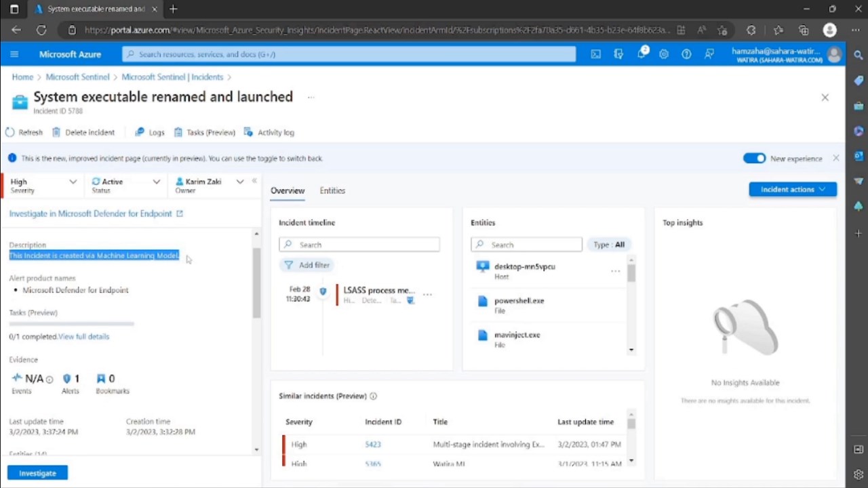This screenshot has width=868, height=488.
Task: Click the Incident timeline search field
Action: [359, 245]
